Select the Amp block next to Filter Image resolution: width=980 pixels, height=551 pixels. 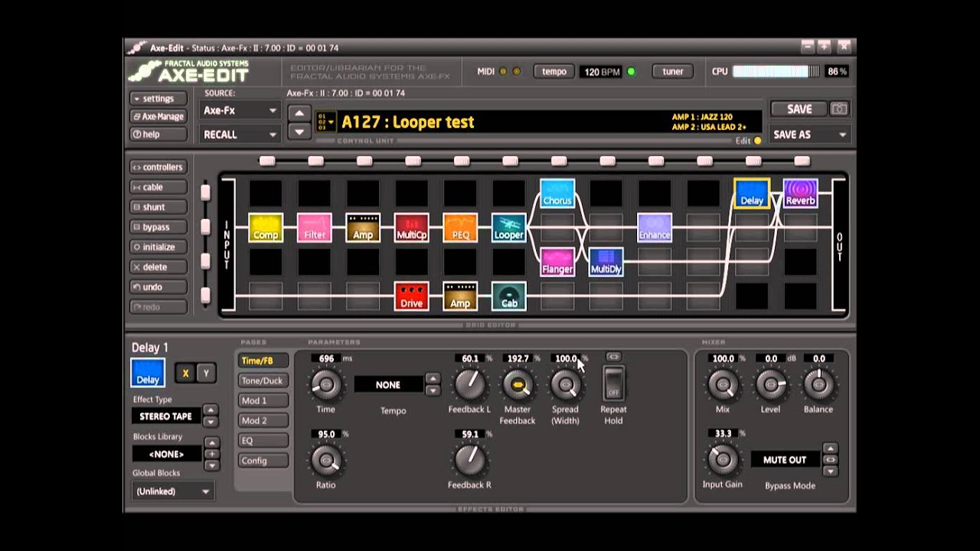click(x=363, y=227)
